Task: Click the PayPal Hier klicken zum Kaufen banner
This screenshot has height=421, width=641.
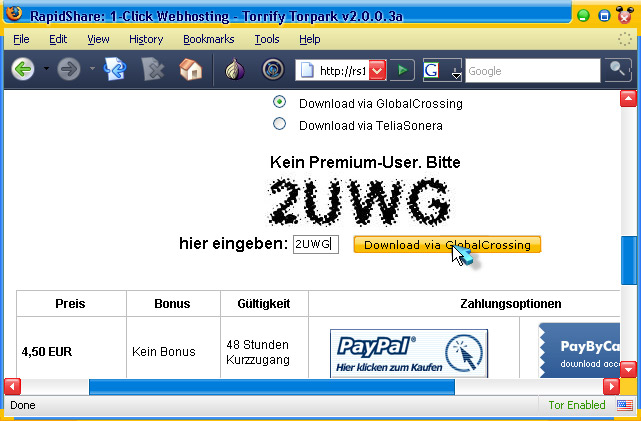Action: pyautogui.click(x=409, y=354)
